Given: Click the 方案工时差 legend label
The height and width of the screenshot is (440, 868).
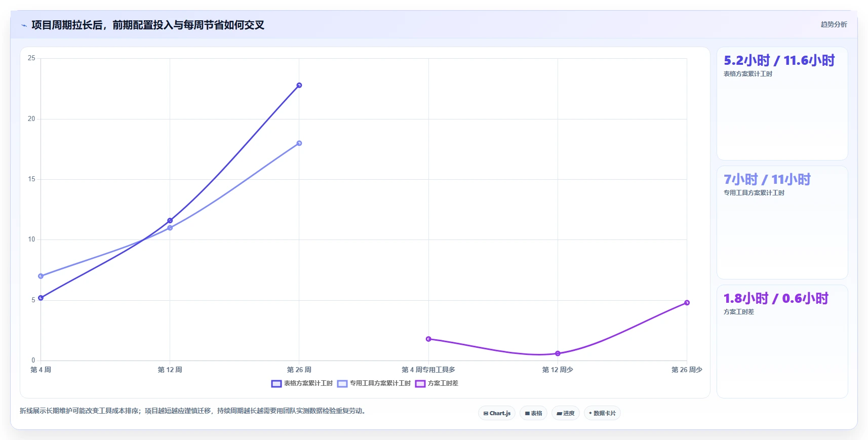Looking at the screenshot, I should pos(443,383).
